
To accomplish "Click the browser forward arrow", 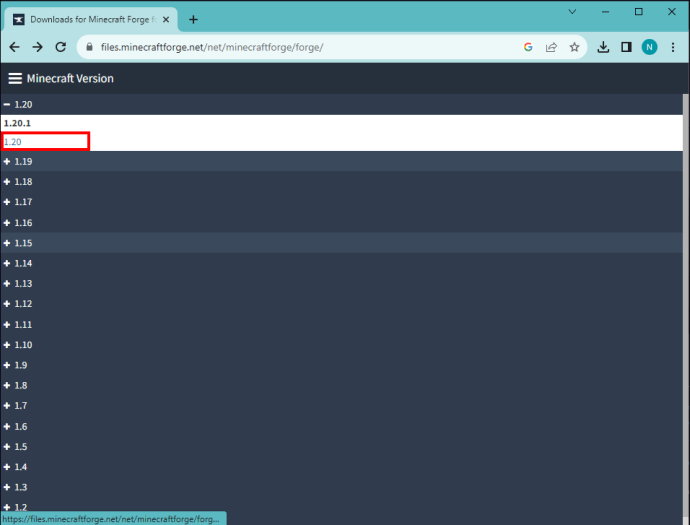I will [x=37, y=47].
